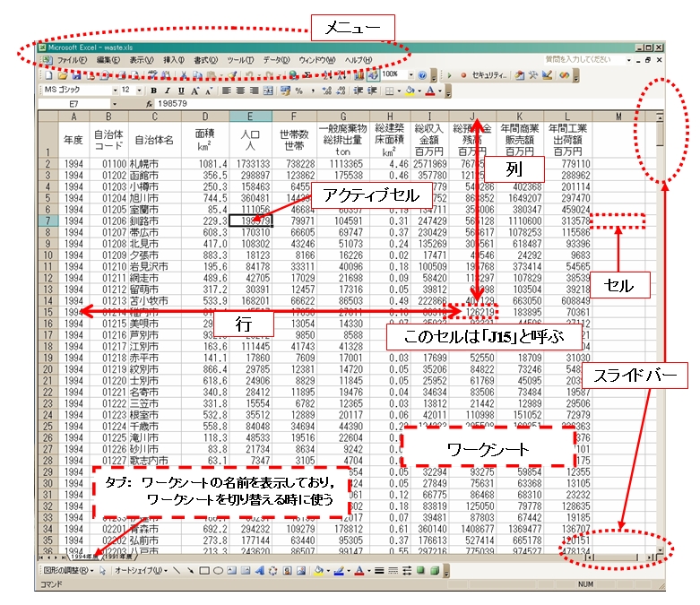Click the Increase Decimal icon
Viewport: 700px width, 605px height.
[x=327, y=91]
